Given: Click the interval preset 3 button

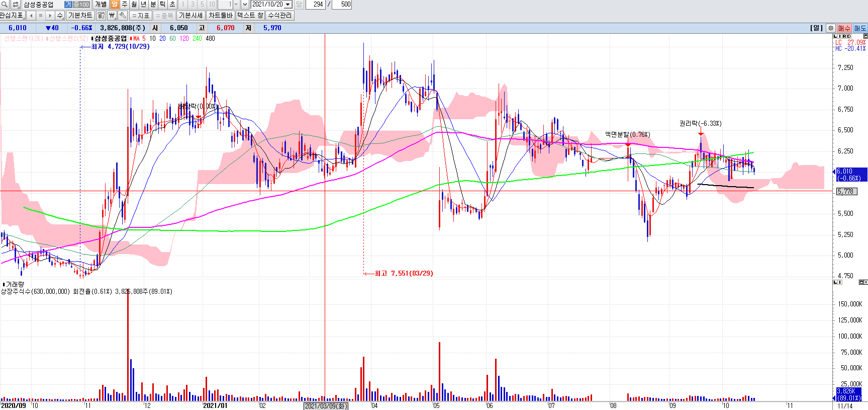Looking at the screenshot, I should tap(192, 5).
